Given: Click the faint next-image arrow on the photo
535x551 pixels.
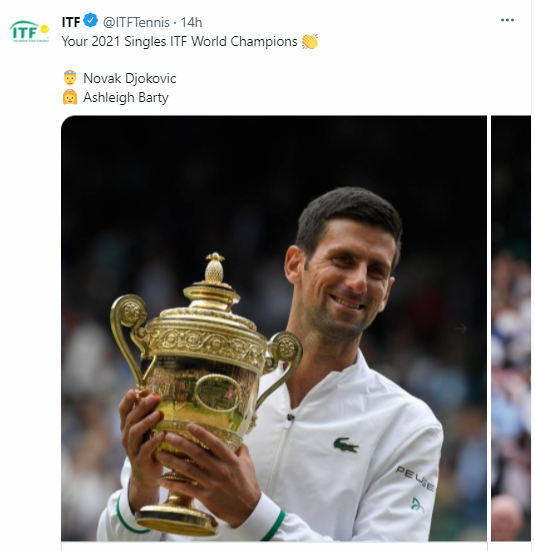Looking at the screenshot, I should point(460,329).
